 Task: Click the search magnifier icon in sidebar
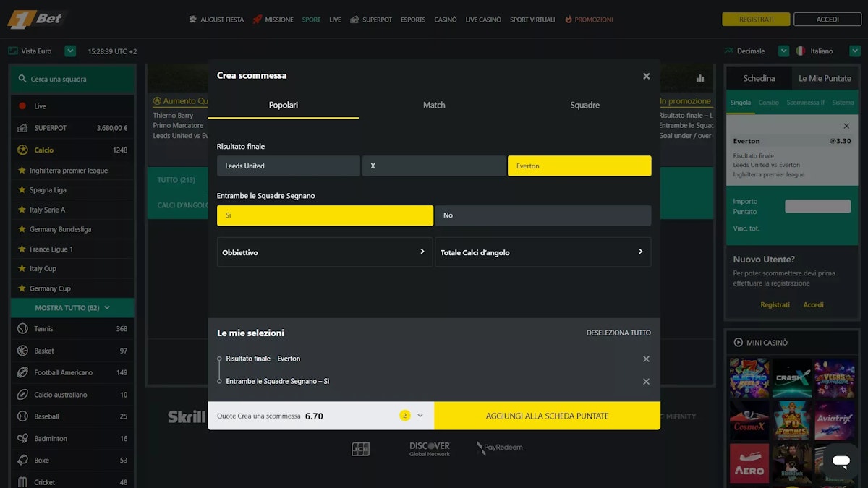pyautogui.click(x=22, y=79)
